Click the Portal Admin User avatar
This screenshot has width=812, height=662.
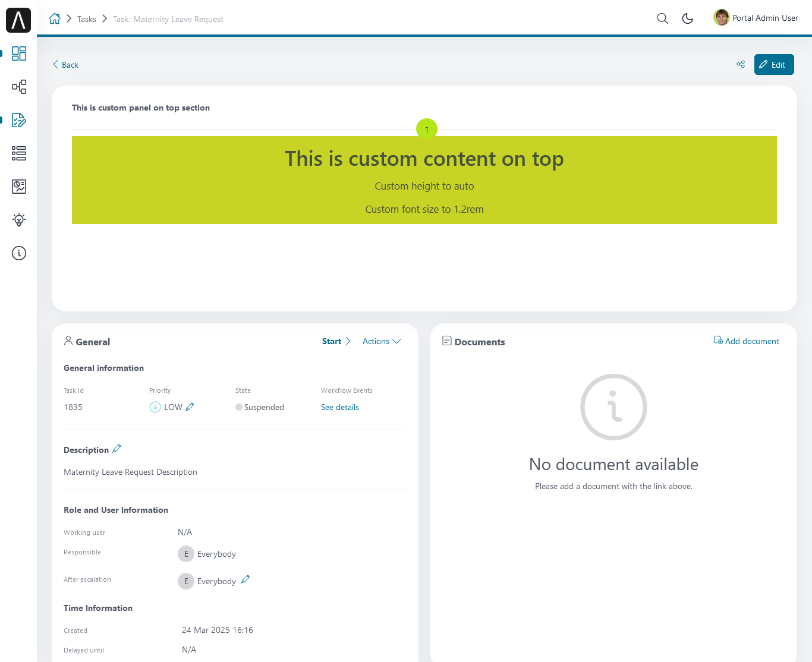(x=722, y=18)
